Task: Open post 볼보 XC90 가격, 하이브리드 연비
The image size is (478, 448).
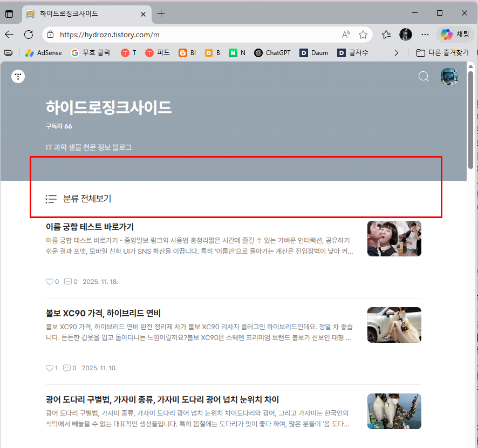Action: 103,313
